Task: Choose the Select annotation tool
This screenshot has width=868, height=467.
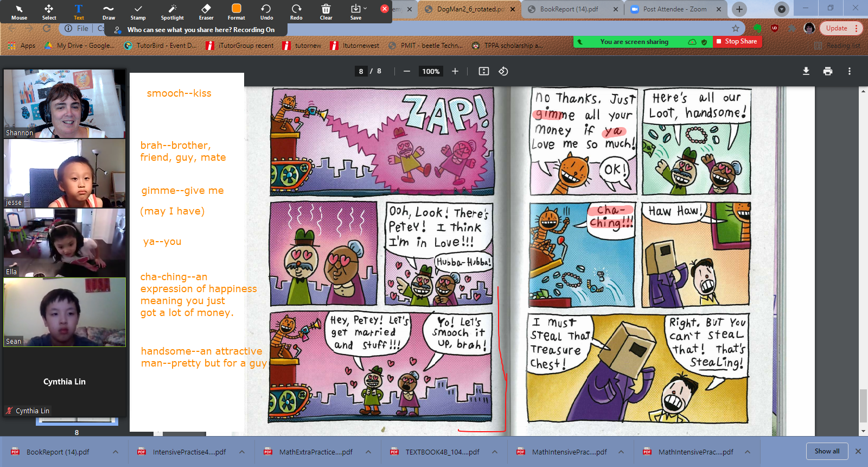Action: coord(49,12)
